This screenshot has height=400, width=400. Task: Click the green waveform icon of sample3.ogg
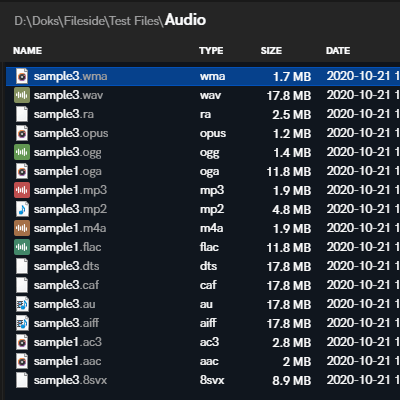pyautogui.click(x=22, y=152)
